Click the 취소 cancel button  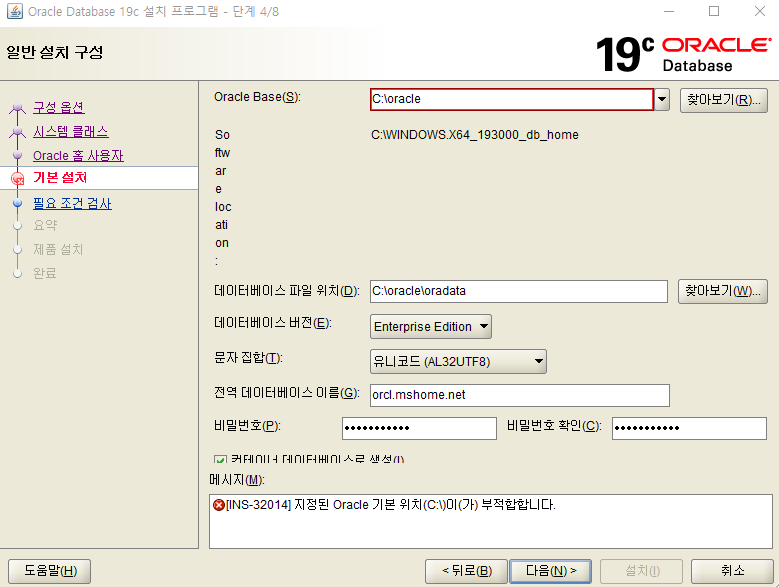pyautogui.click(x=732, y=571)
